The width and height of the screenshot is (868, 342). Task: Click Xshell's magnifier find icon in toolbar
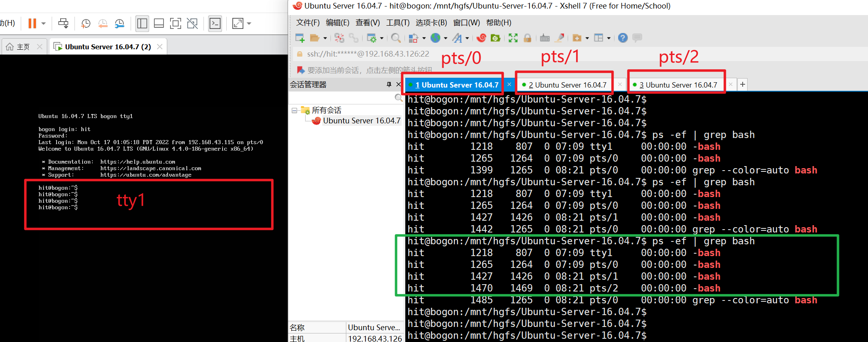396,38
